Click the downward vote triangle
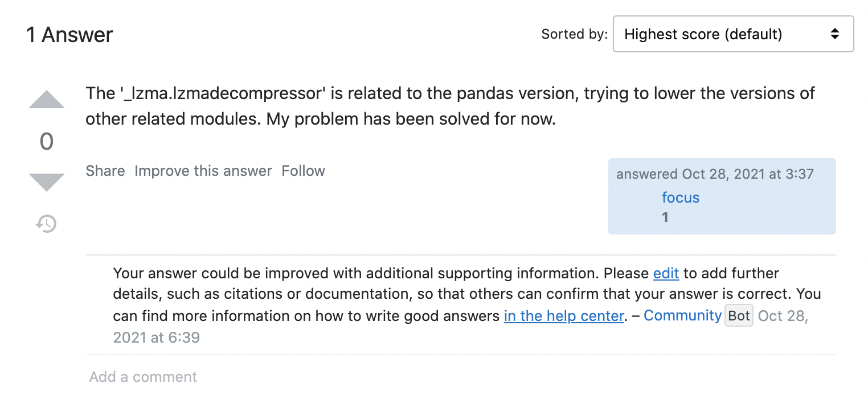The width and height of the screenshot is (868, 395). [47, 182]
